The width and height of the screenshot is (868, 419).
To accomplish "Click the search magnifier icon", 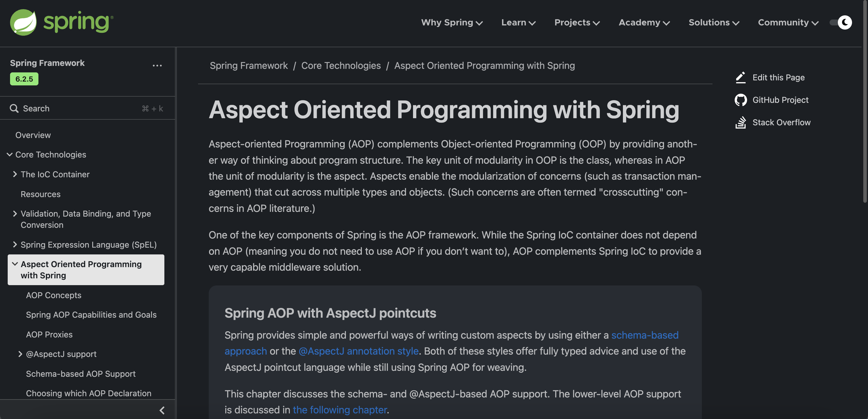I will (14, 108).
